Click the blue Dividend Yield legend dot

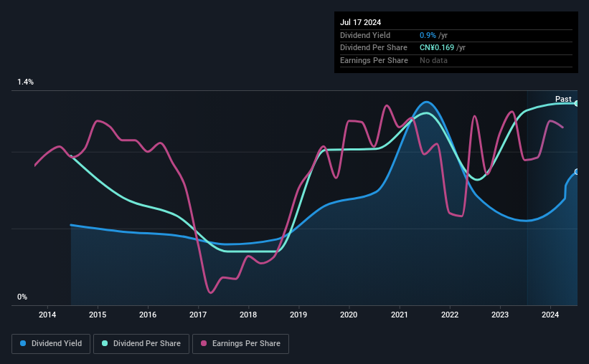[x=23, y=343]
